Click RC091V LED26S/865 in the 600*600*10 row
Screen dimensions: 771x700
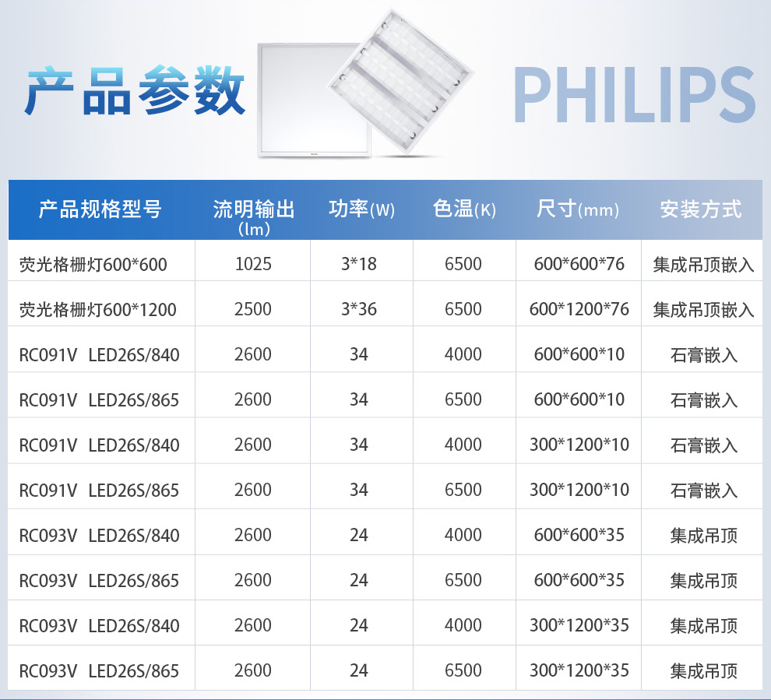point(99,400)
